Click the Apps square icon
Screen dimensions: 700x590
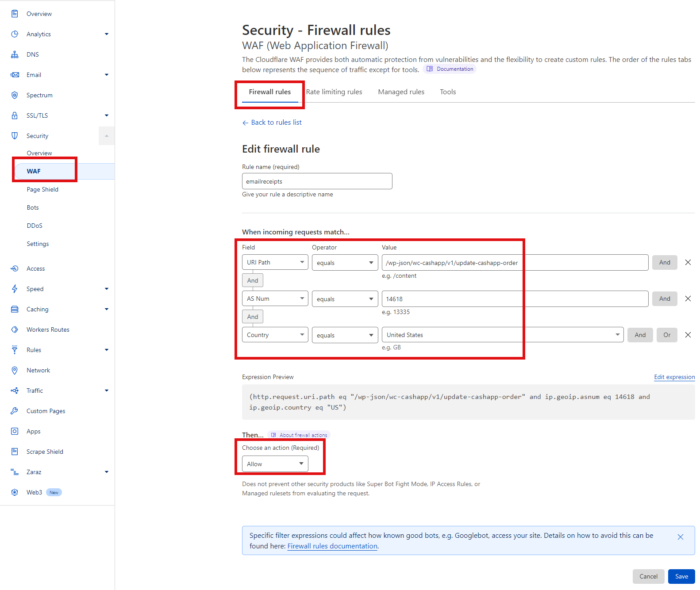(15, 431)
